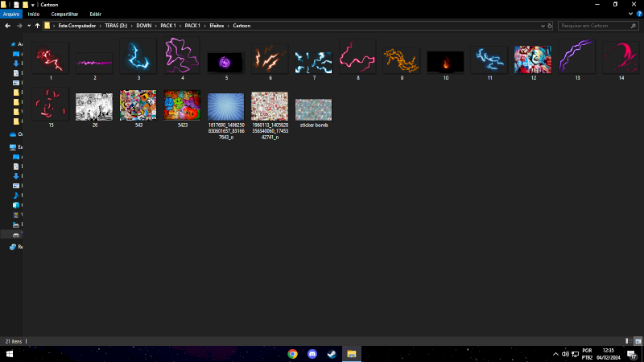Image resolution: width=644 pixels, height=362 pixels.
Task: Switch to details list view
Action: point(627,341)
